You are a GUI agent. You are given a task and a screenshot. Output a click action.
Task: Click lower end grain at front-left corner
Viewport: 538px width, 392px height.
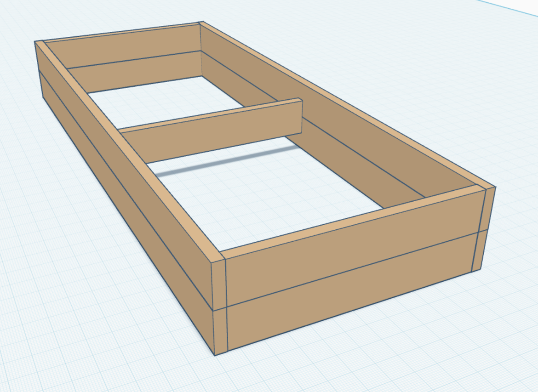(x=221, y=331)
